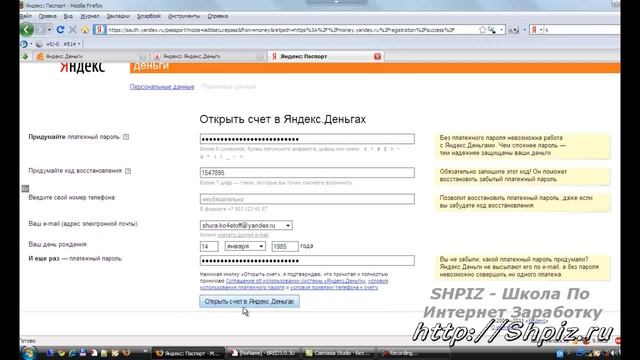Viewport: 640px width, 360px height.
Task: Open the Файл menu
Action: point(25,16)
